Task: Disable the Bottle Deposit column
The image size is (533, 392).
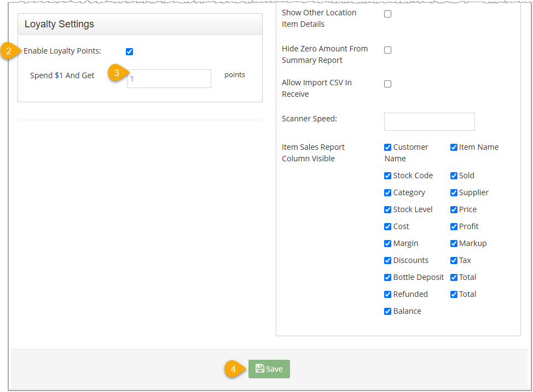Action: tap(387, 277)
